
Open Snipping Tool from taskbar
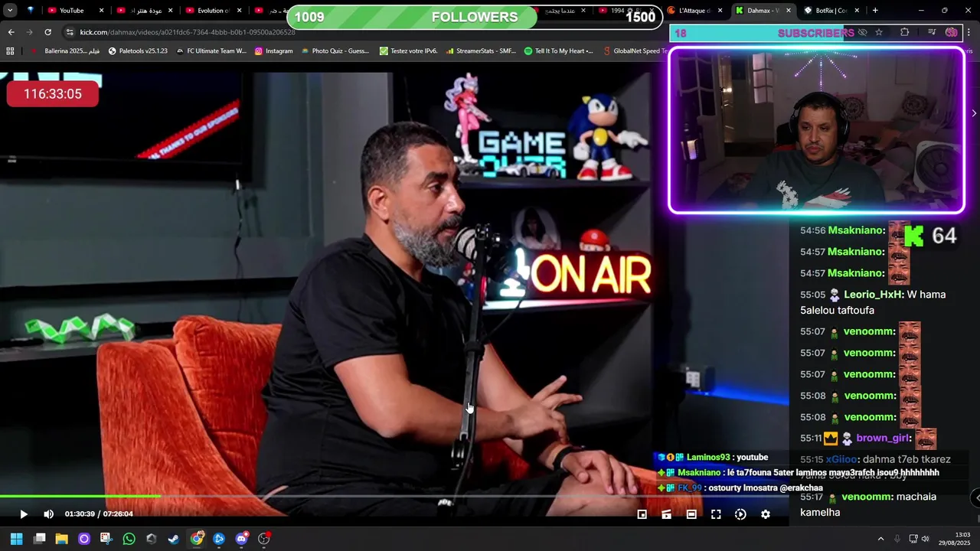pyautogui.click(x=106, y=539)
